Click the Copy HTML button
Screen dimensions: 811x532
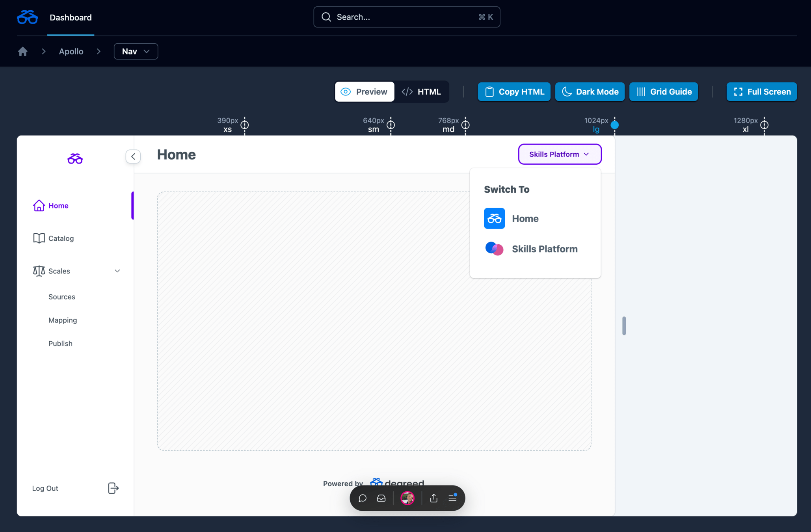(514, 92)
